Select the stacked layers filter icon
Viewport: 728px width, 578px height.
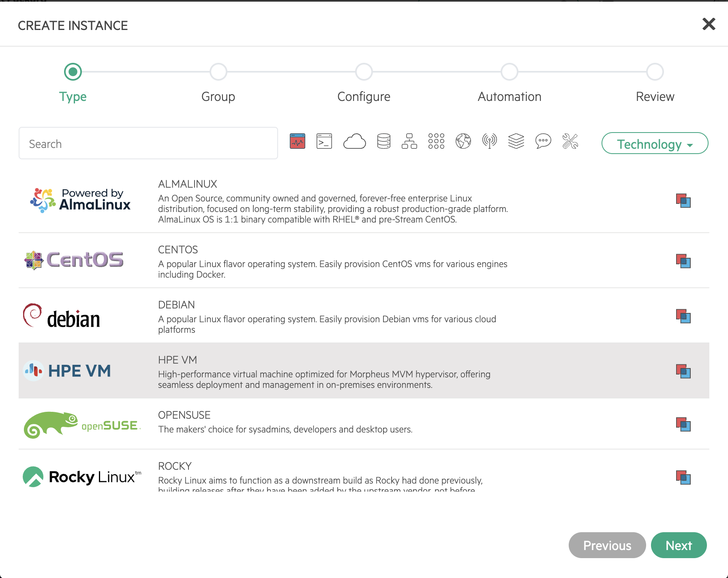(x=516, y=141)
